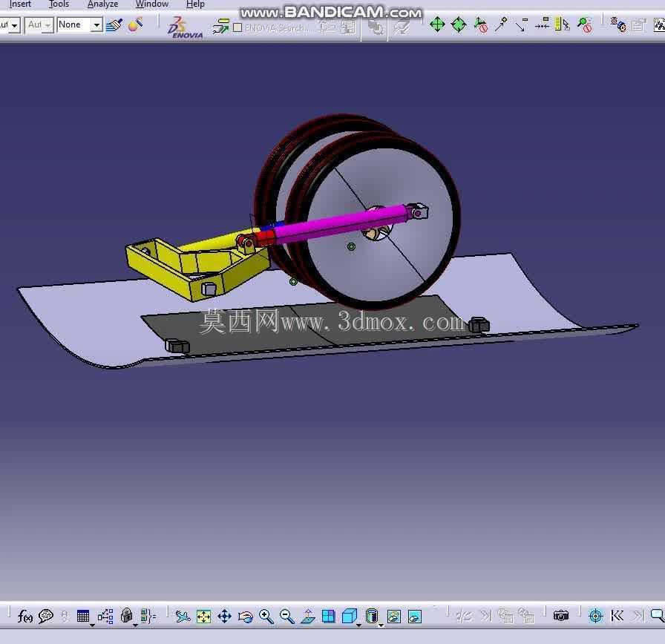Image resolution: width=665 pixels, height=644 pixels.
Task: Click the ENOVIA connect arrows icon
Action: pyautogui.click(x=220, y=26)
